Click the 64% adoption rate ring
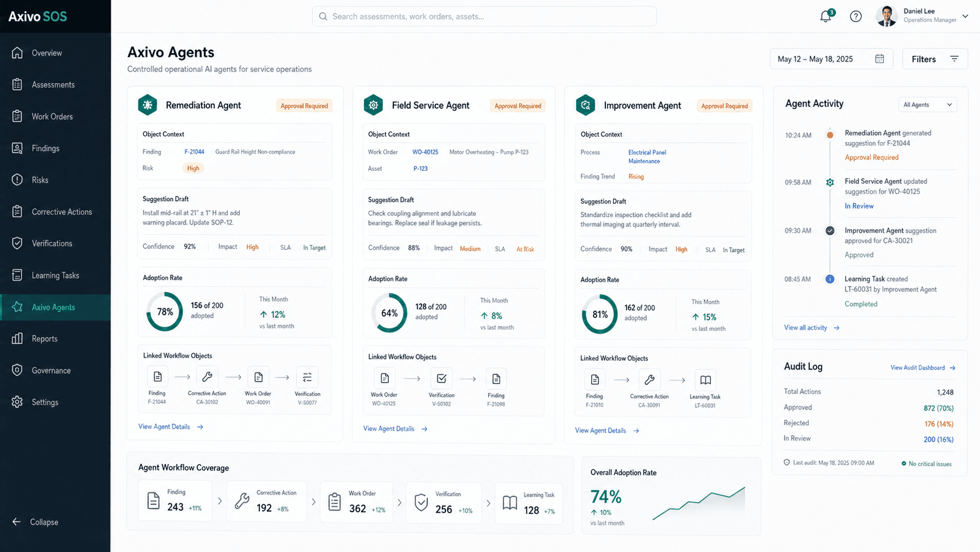 click(x=389, y=313)
